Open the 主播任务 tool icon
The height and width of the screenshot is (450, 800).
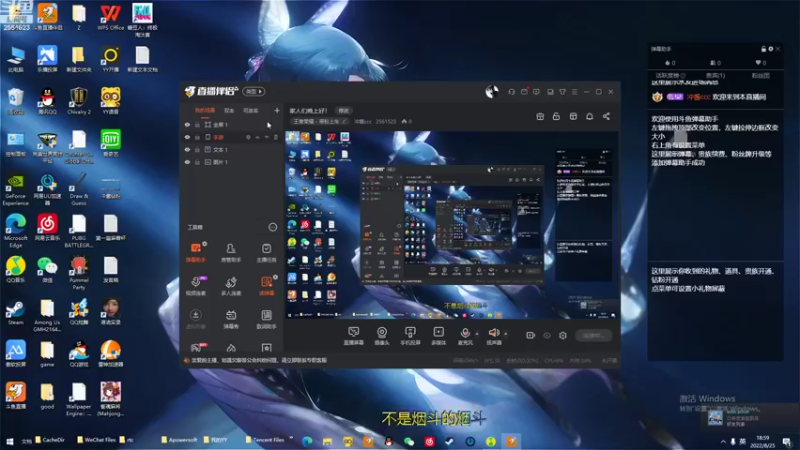(x=266, y=252)
